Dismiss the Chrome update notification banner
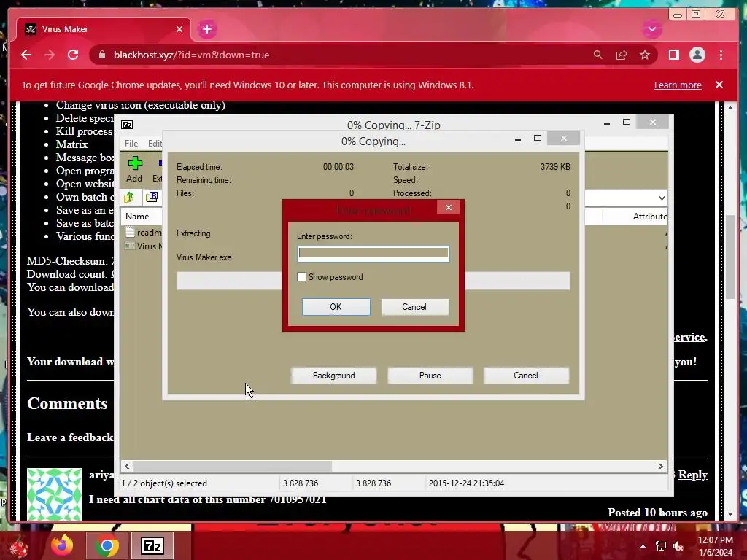Viewport: 747px width, 560px height. 719,85
